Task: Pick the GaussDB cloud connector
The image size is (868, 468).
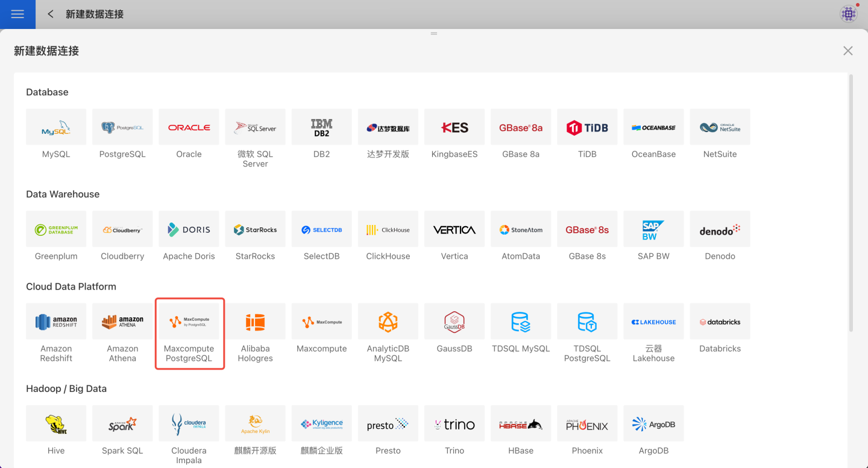Action: click(454, 321)
